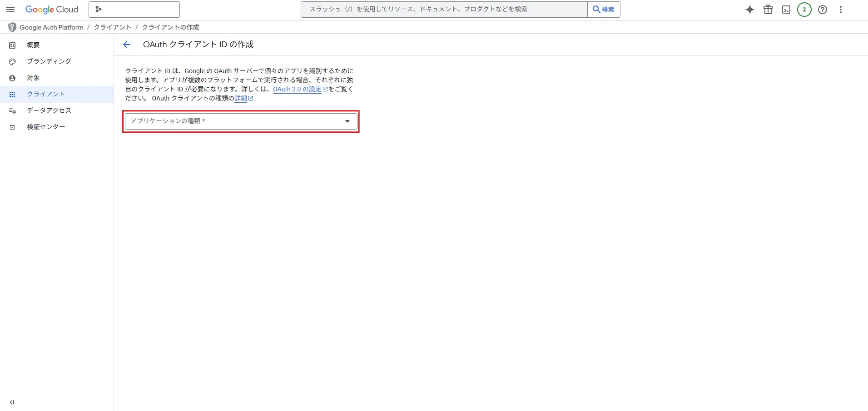Viewport: 868px width, 411px height.
Task: Open notifications badge showing 2
Action: [804, 10]
